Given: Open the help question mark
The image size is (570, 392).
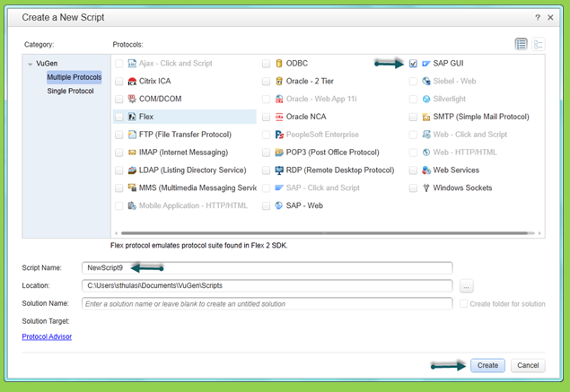Looking at the screenshot, I should click(538, 17).
